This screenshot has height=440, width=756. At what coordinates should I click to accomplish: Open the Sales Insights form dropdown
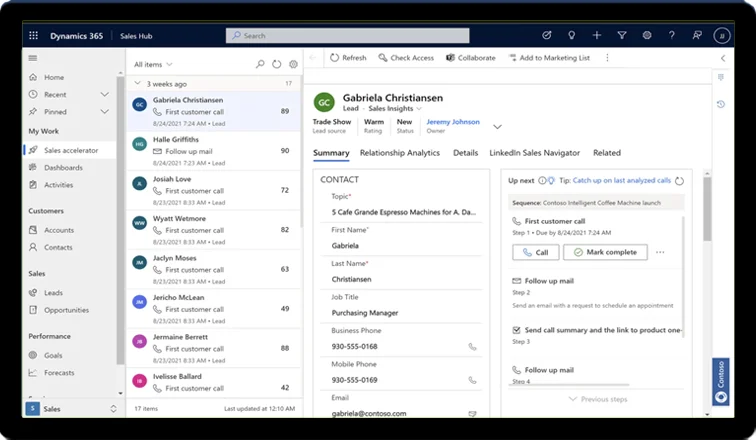(x=395, y=109)
